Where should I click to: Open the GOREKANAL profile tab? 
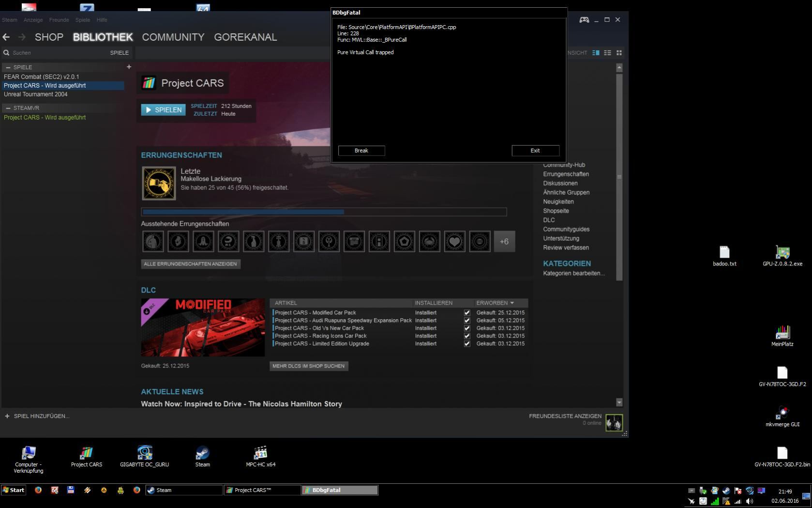click(245, 37)
